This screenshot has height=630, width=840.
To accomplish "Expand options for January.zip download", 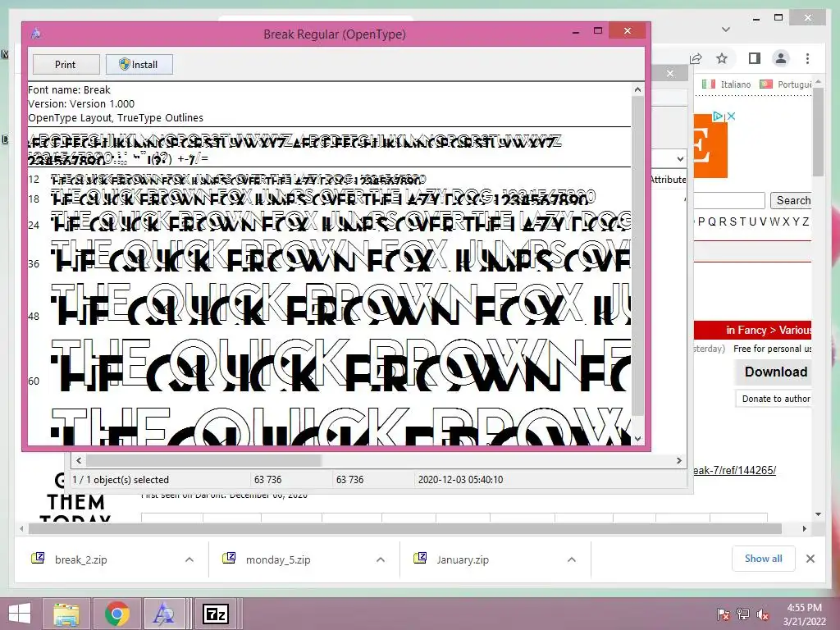I will tap(572, 559).
